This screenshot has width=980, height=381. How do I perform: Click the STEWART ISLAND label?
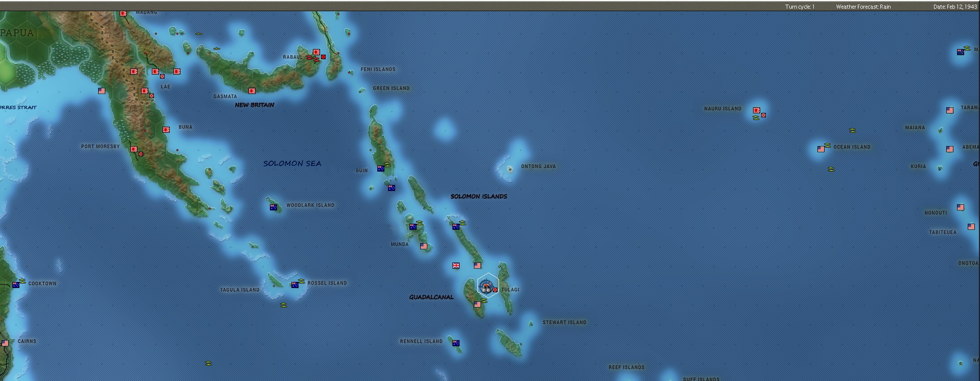[x=564, y=322]
